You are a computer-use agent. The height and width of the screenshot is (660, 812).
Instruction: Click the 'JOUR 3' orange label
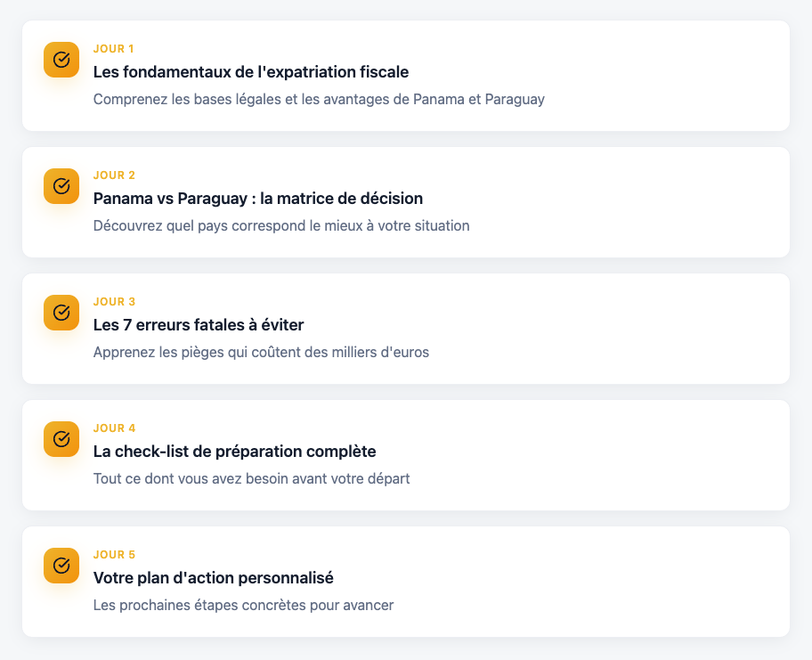114,302
